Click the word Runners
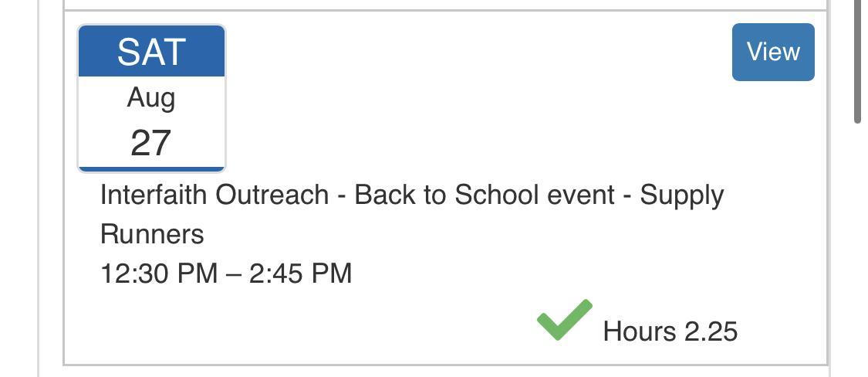This screenshot has height=377, width=868. coord(152,234)
